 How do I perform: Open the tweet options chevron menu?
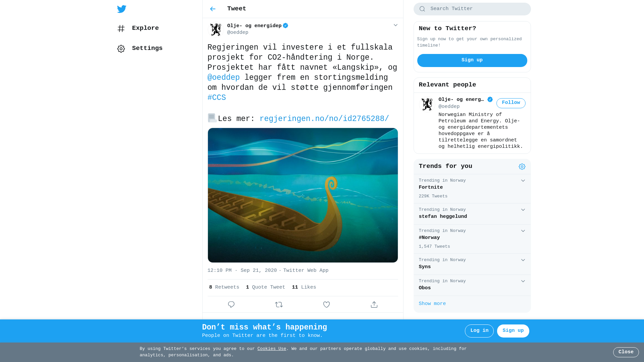[395, 25]
